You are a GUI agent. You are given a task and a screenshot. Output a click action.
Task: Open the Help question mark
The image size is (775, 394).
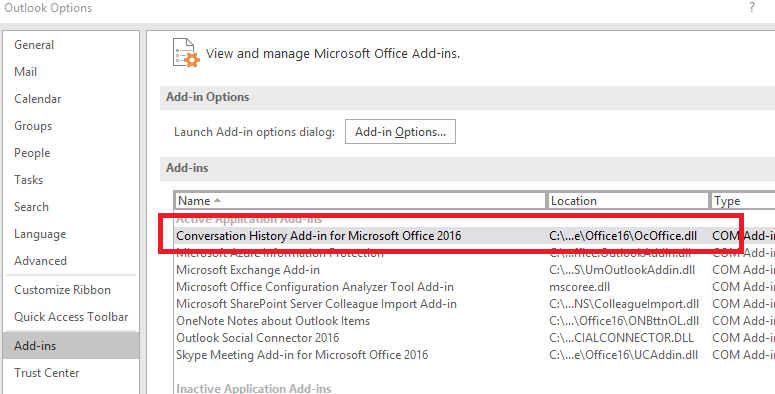[752, 7]
